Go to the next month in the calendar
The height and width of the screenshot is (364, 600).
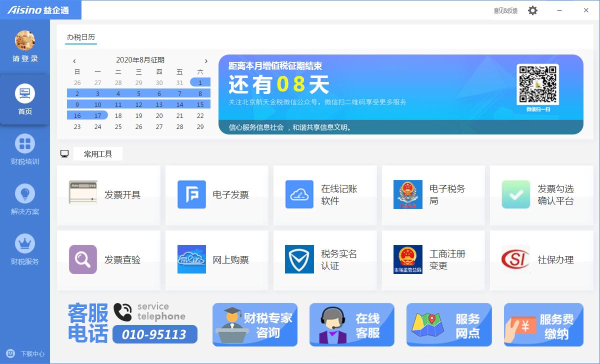click(206, 60)
